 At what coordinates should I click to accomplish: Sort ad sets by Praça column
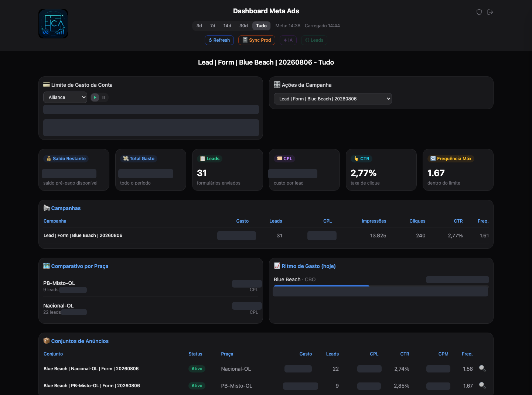[227, 354]
